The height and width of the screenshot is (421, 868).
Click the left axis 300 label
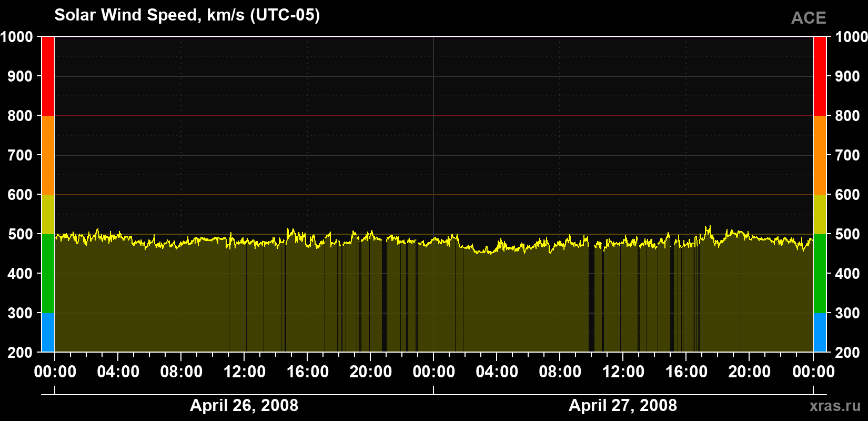[x=21, y=313]
